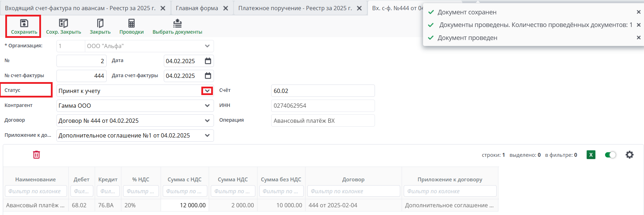Click Сохр. Закрыть save-and-close icon
Image resolution: width=644 pixels, height=215 pixels.
[x=63, y=23]
